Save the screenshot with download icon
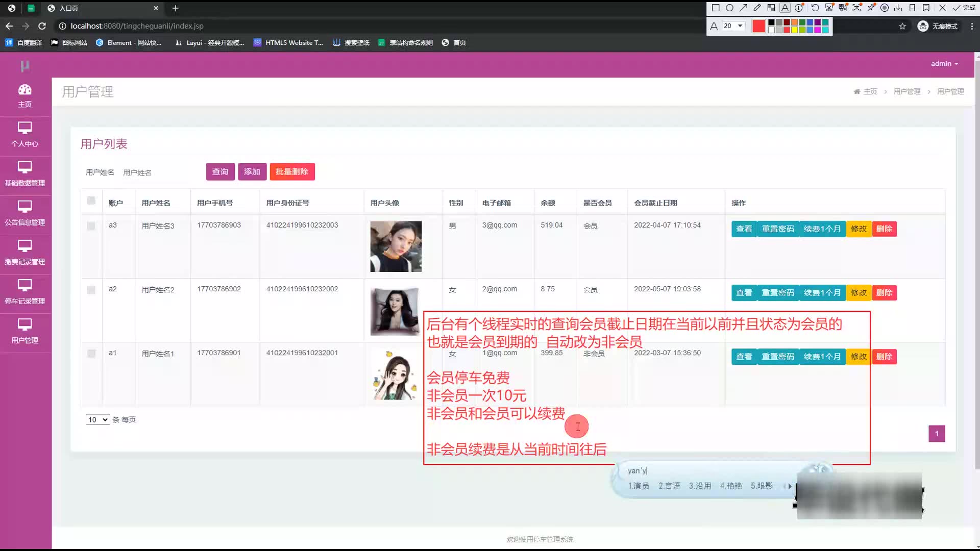Viewport: 980px width, 551px height. pos(898,8)
